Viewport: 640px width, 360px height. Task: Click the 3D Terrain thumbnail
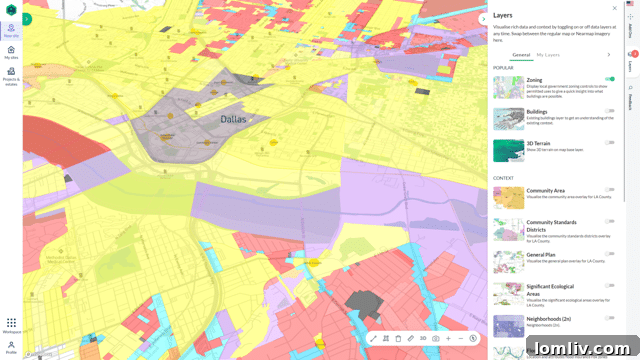(x=509, y=151)
